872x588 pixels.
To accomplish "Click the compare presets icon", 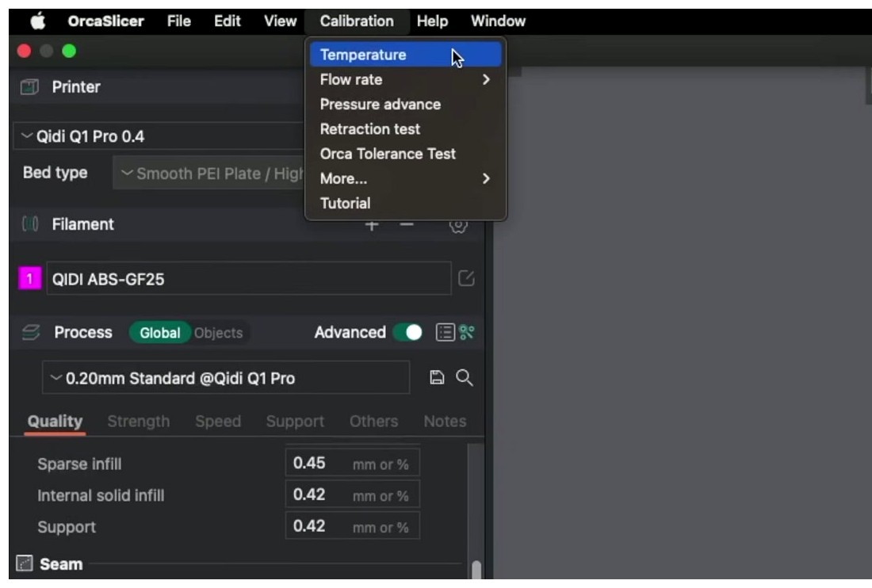I will (467, 332).
